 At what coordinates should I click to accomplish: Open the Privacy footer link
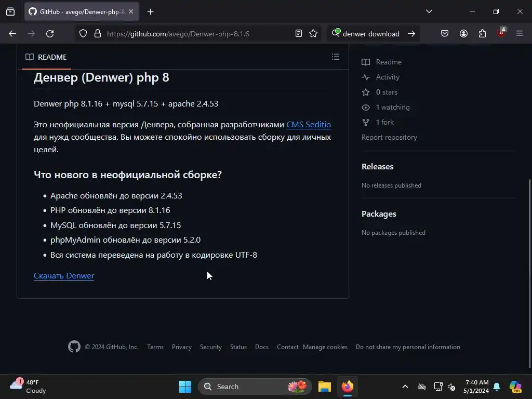(x=181, y=347)
